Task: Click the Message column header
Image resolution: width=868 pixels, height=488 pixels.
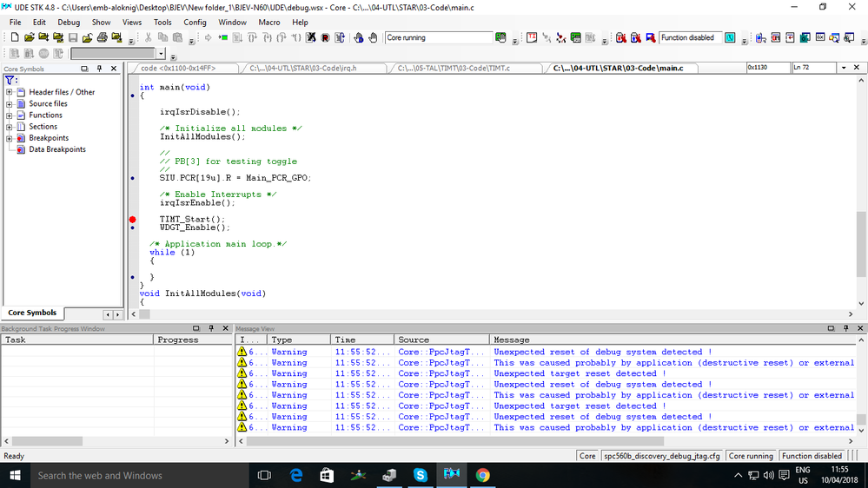Action: 673,340
